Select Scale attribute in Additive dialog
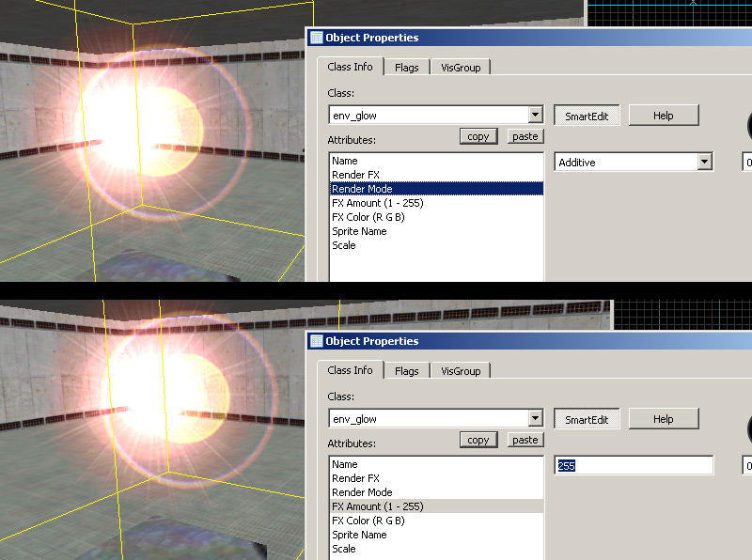The height and width of the screenshot is (560, 752). (x=436, y=245)
